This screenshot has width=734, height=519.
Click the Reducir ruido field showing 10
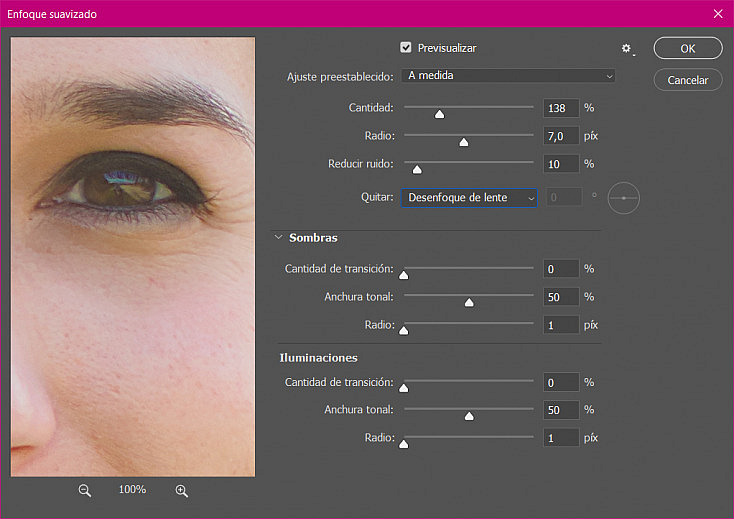pyautogui.click(x=561, y=164)
